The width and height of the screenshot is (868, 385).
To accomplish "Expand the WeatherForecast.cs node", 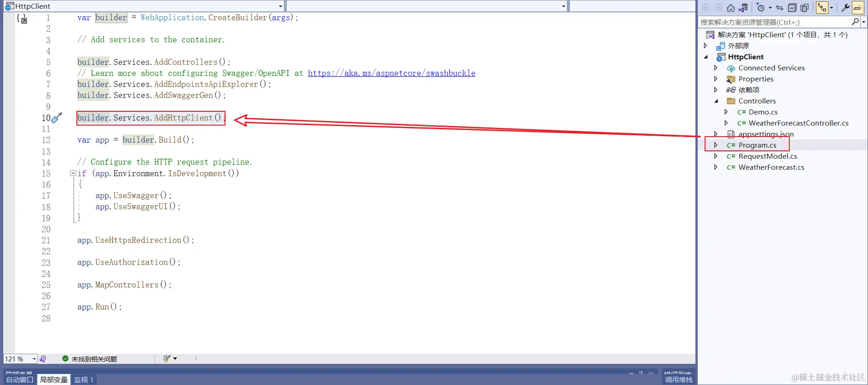I will click(x=716, y=167).
